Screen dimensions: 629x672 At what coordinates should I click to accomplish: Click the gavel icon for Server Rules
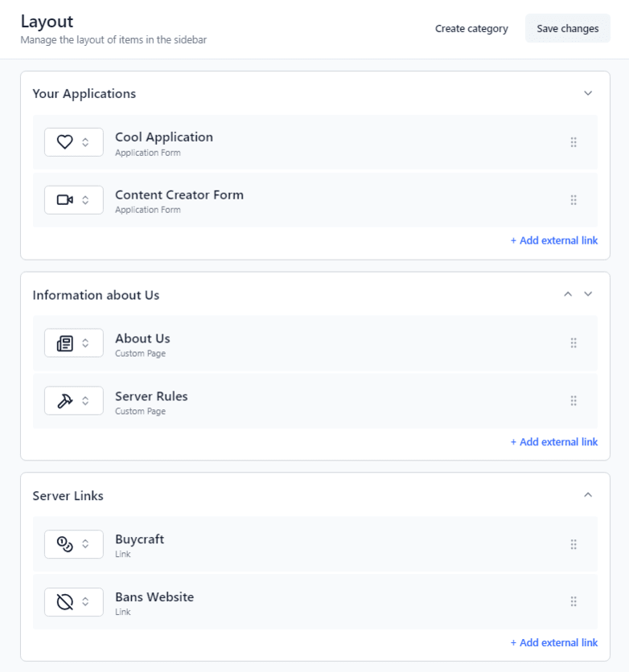65,400
